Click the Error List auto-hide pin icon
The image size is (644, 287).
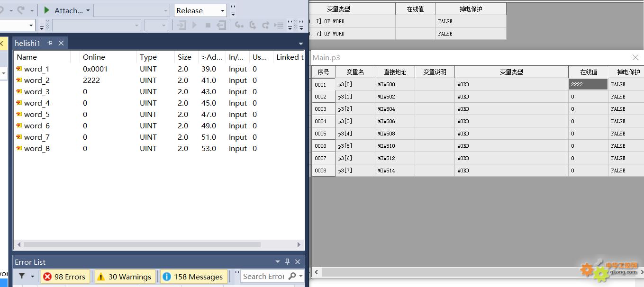click(287, 262)
